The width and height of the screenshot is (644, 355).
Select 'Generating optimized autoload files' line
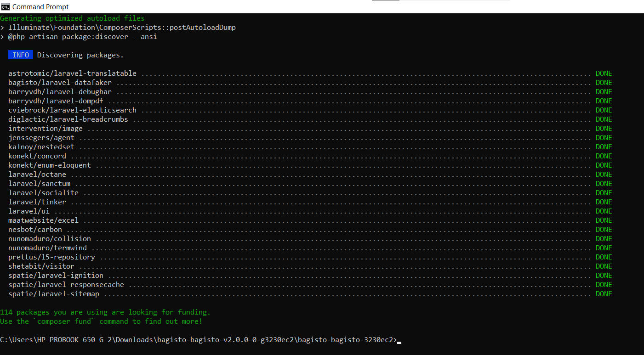(x=72, y=18)
